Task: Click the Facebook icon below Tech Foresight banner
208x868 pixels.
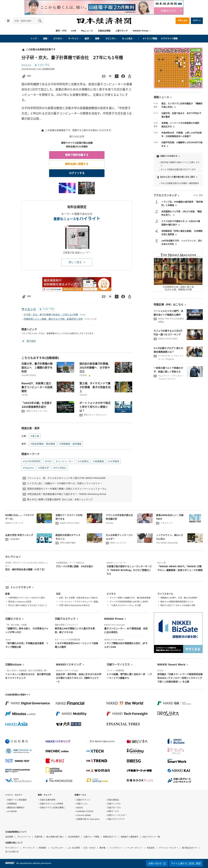Action: tap(123, 297)
